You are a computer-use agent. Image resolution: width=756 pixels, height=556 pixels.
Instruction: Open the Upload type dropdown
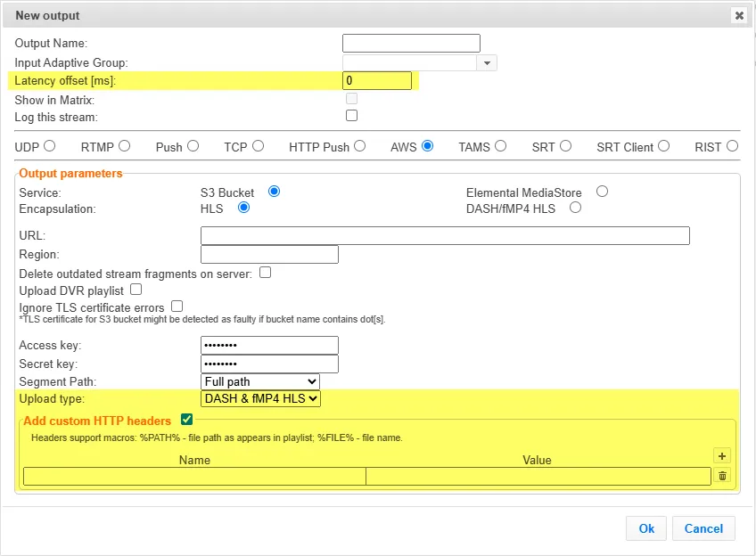[x=260, y=398]
